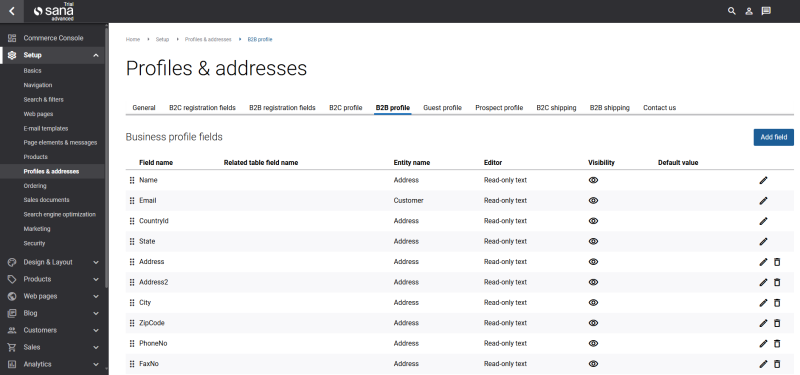
Task: Open the Contact us tab
Action: coord(659,108)
